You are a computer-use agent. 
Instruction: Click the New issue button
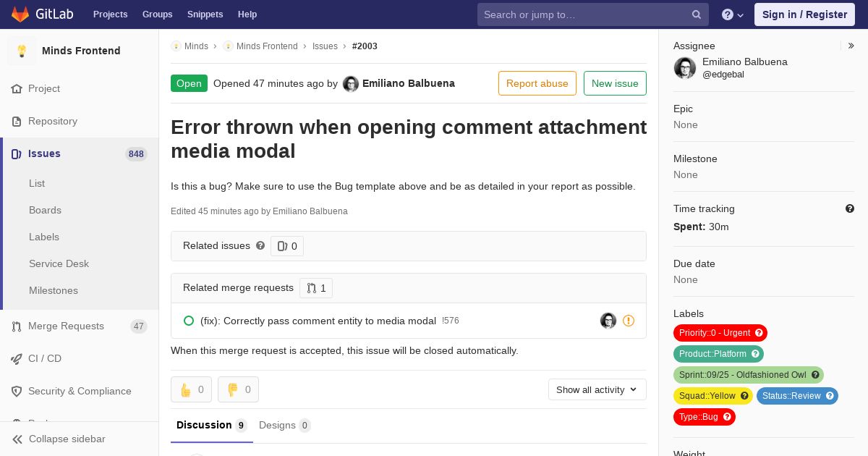615,83
